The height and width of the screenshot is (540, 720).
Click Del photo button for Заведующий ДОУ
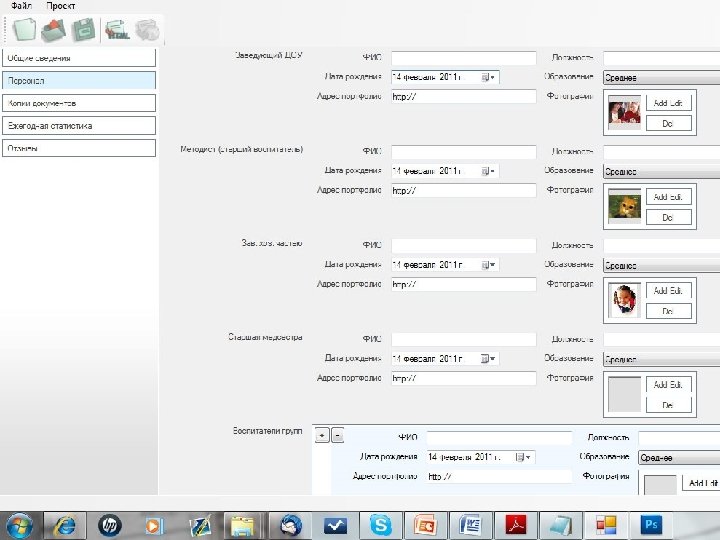(x=669, y=123)
